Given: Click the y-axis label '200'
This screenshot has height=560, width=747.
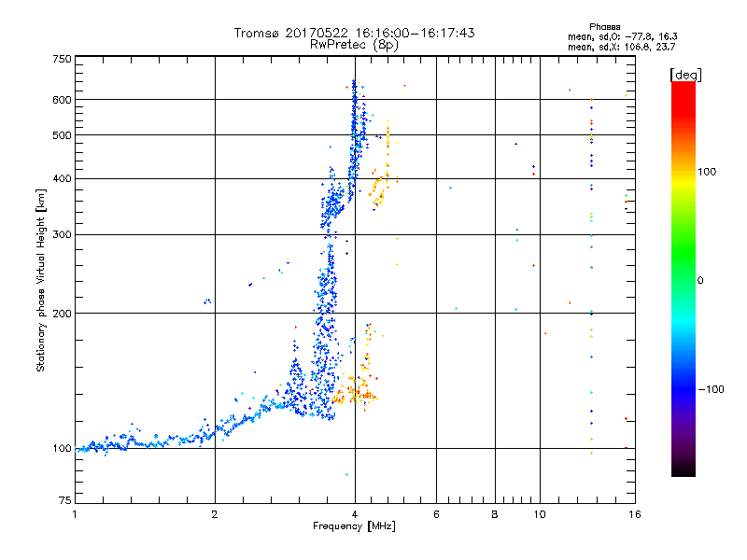Looking at the screenshot, I should (62, 314).
